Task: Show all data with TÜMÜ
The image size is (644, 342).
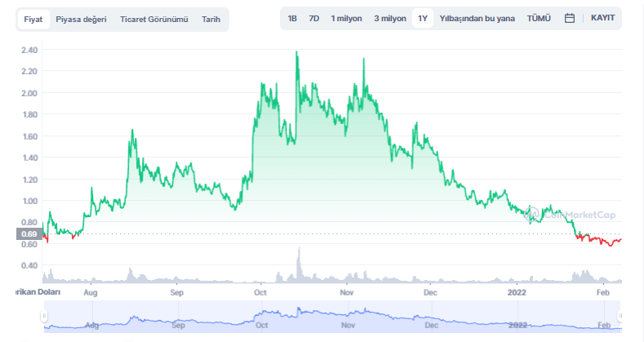Action: (539, 18)
